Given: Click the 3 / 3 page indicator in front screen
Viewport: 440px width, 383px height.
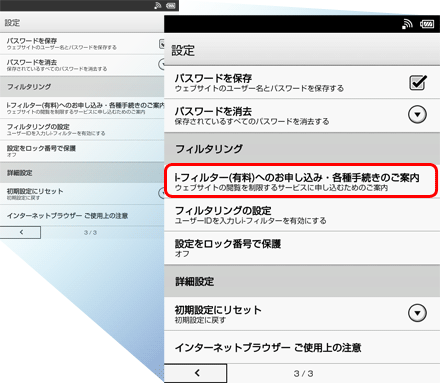Looking at the screenshot, I should [x=303, y=373].
